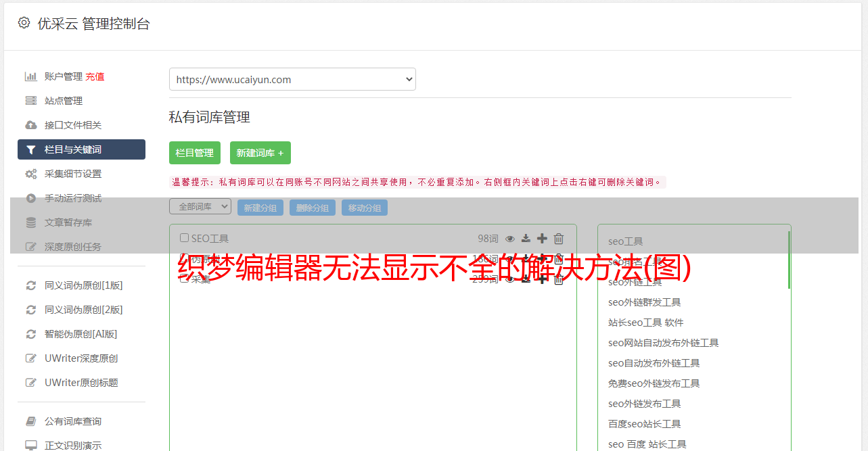Click the refresh icon for 同义词伪原创[1版]

pos(31,285)
